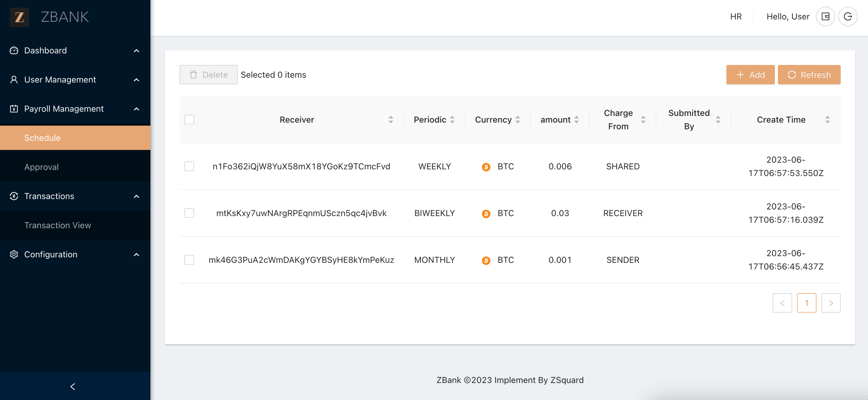Click the 0.006 amount cell
The height and width of the screenshot is (400, 868).
pyautogui.click(x=560, y=166)
